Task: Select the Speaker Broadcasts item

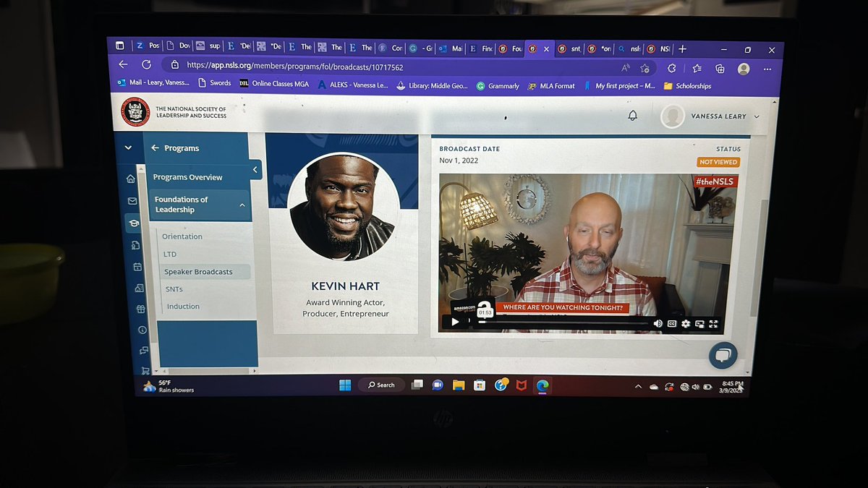Action: tap(205, 272)
